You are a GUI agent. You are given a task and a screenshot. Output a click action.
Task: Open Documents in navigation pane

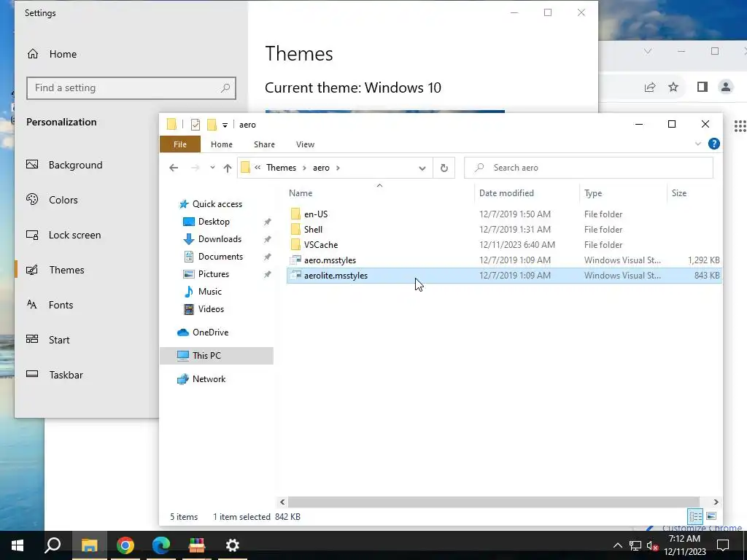(x=220, y=257)
